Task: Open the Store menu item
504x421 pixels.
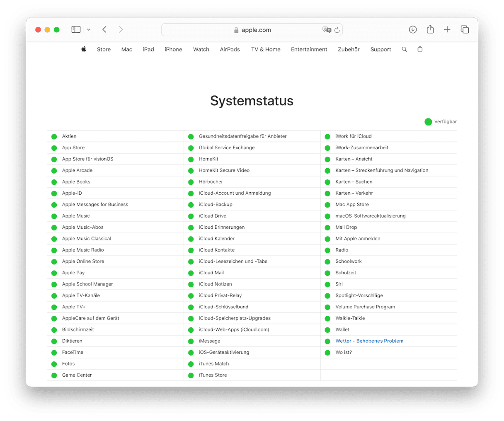Action: (x=104, y=49)
